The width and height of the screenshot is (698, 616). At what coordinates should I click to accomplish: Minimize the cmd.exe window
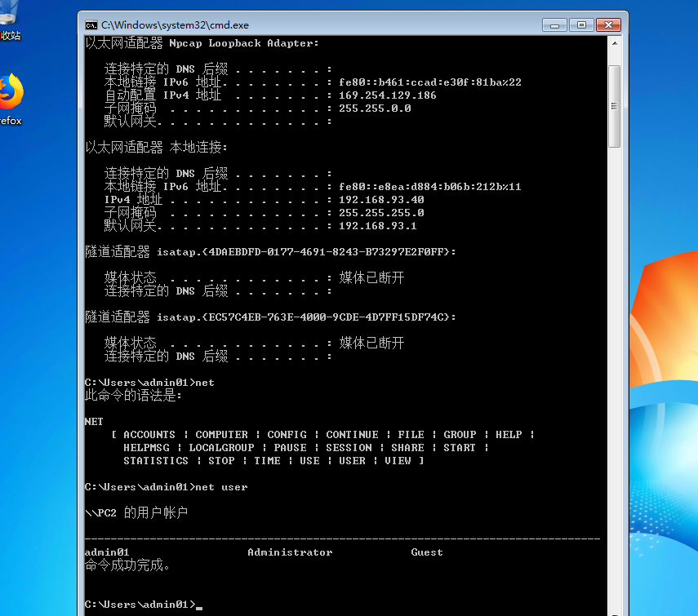pyautogui.click(x=554, y=25)
